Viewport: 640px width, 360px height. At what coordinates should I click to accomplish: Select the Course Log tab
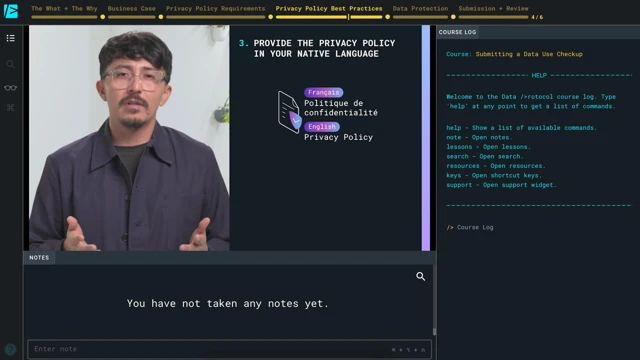coord(457,32)
